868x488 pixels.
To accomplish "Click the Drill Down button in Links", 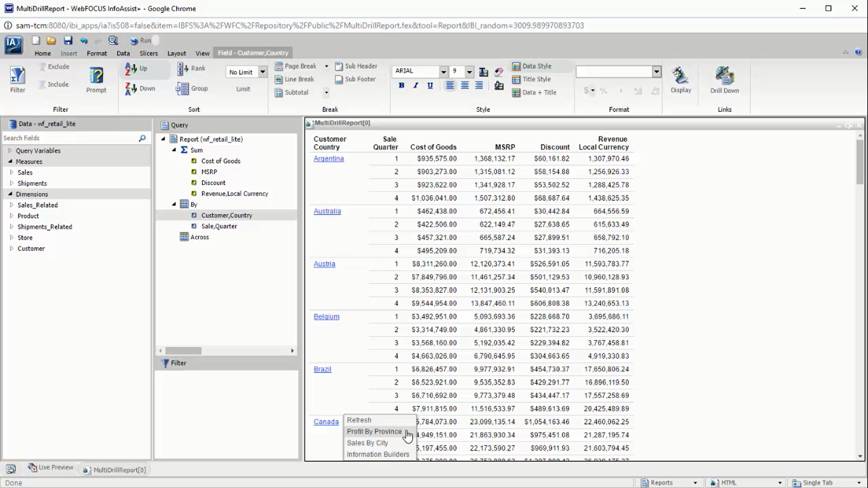I will (724, 80).
